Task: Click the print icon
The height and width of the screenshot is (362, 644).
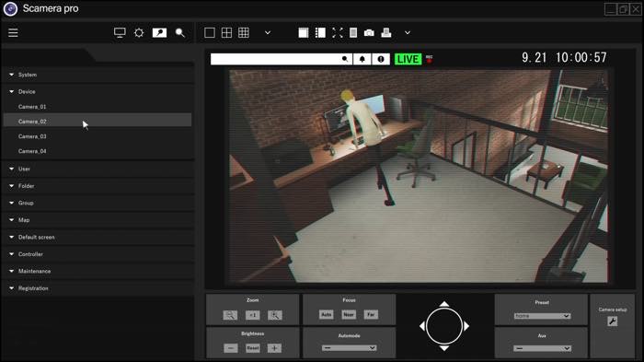Action: 386,32
